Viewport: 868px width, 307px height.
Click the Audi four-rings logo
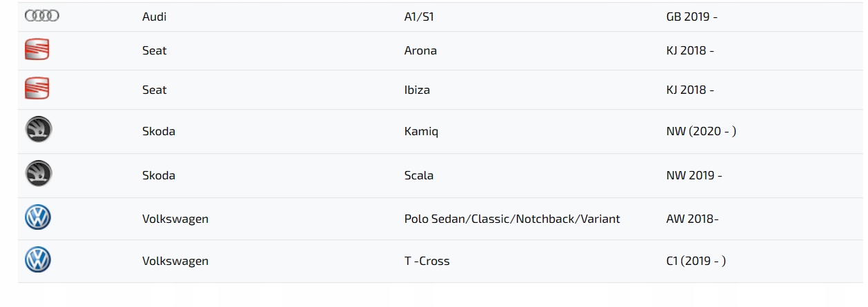pyautogui.click(x=41, y=16)
